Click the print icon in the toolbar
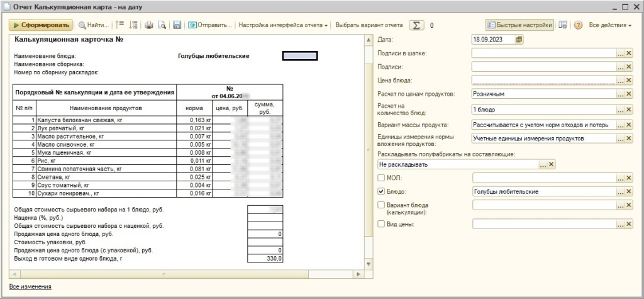 (149, 25)
